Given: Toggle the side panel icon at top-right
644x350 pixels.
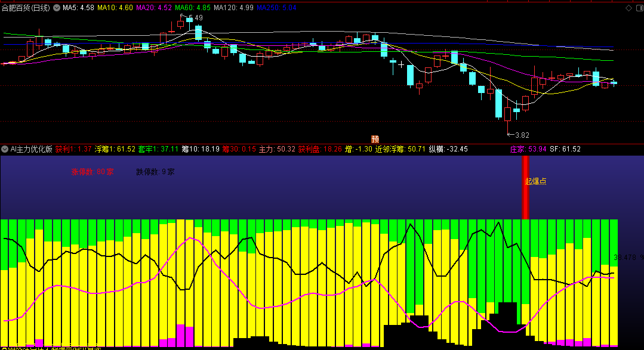Looking at the screenshot, I should [x=640, y=8].
